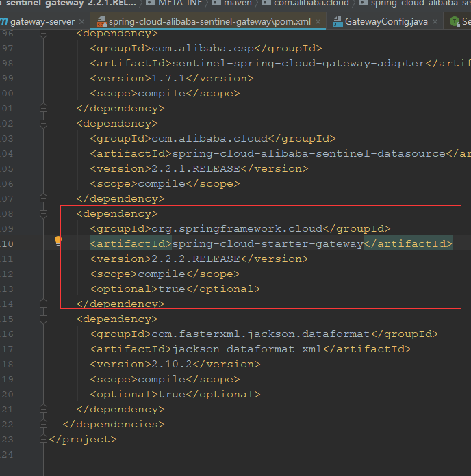The width and height of the screenshot is (471, 476).
Task: Close the GatewayConfig.java tab
Action: pos(435,22)
